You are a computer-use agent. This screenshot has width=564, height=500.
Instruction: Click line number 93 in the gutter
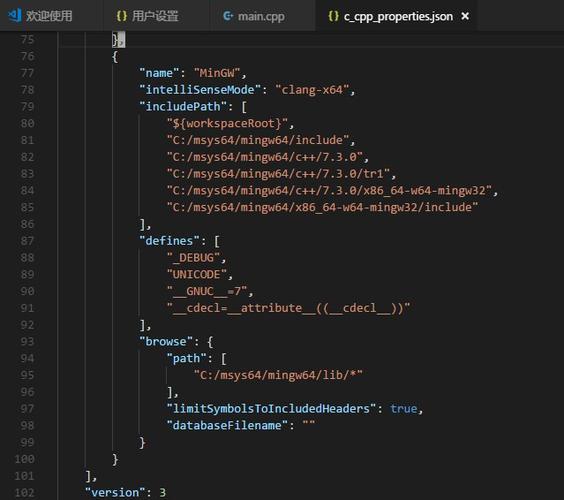point(27,341)
